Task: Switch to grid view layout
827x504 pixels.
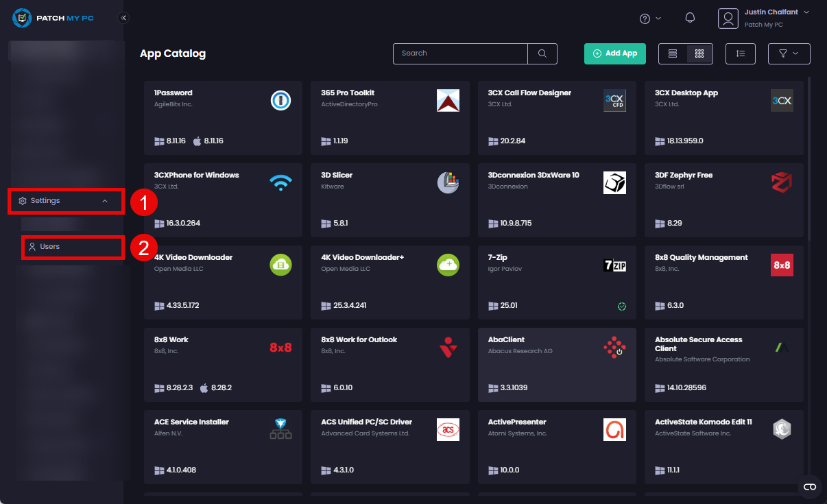Action: click(x=699, y=53)
